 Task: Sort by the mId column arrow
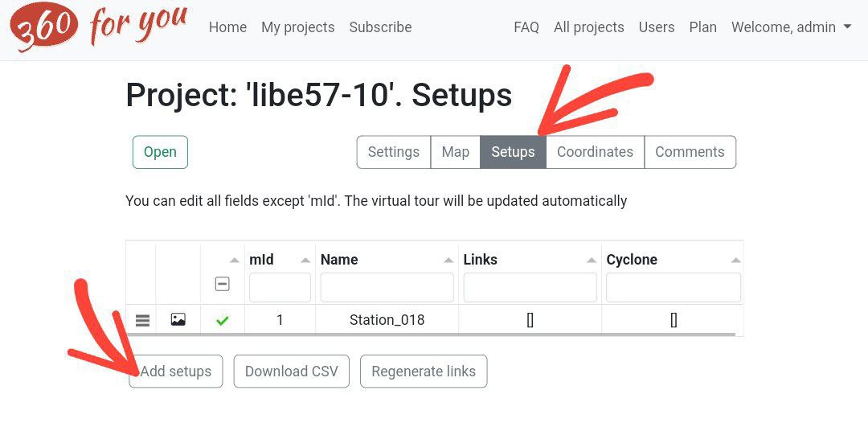(x=305, y=261)
